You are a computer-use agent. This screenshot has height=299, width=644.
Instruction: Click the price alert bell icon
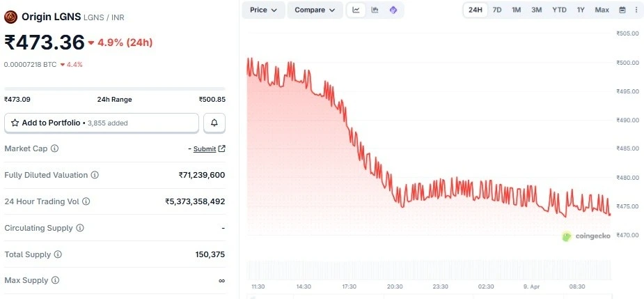tap(214, 123)
